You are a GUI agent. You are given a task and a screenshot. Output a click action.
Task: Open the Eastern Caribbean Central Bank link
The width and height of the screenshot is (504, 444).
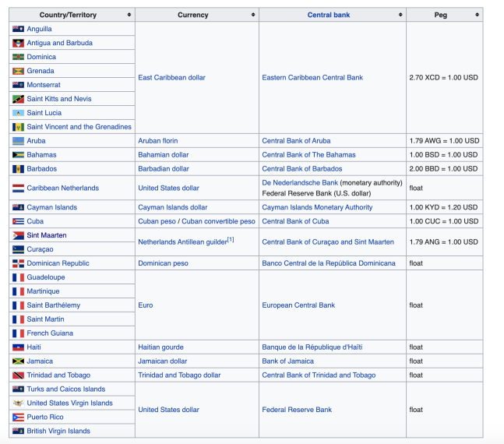[x=312, y=77]
